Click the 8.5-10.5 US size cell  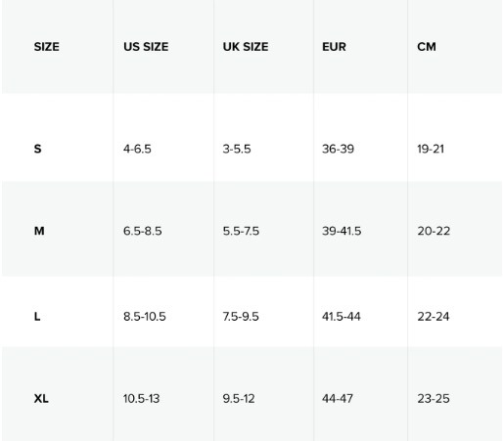point(145,317)
